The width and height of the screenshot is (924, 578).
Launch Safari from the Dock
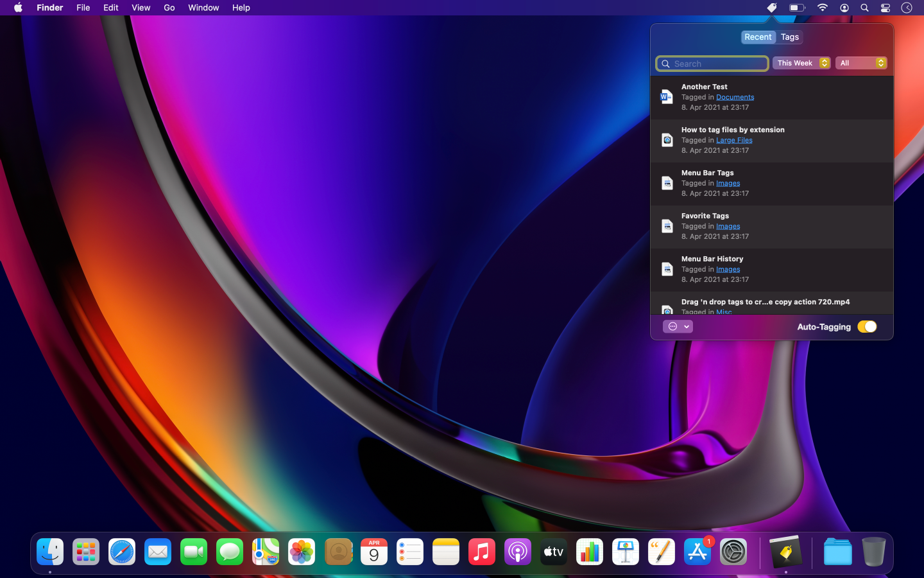(122, 552)
